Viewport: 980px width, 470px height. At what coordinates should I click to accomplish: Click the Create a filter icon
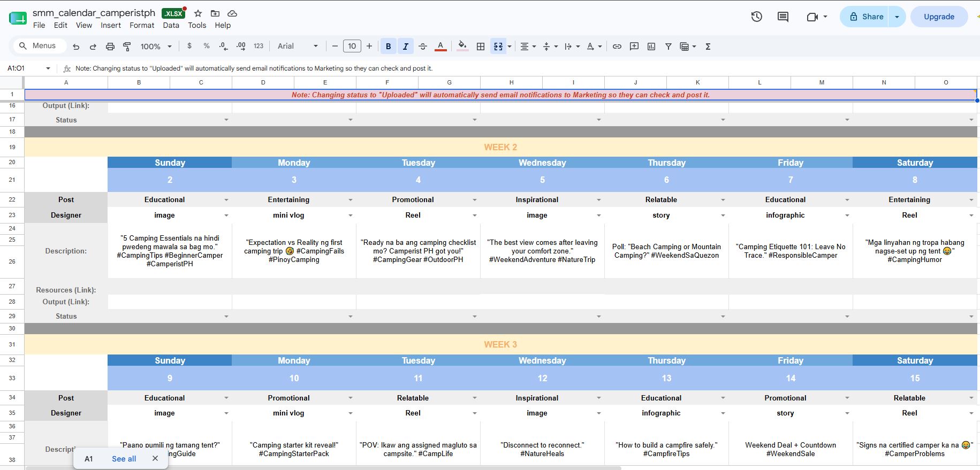coord(668,47)
